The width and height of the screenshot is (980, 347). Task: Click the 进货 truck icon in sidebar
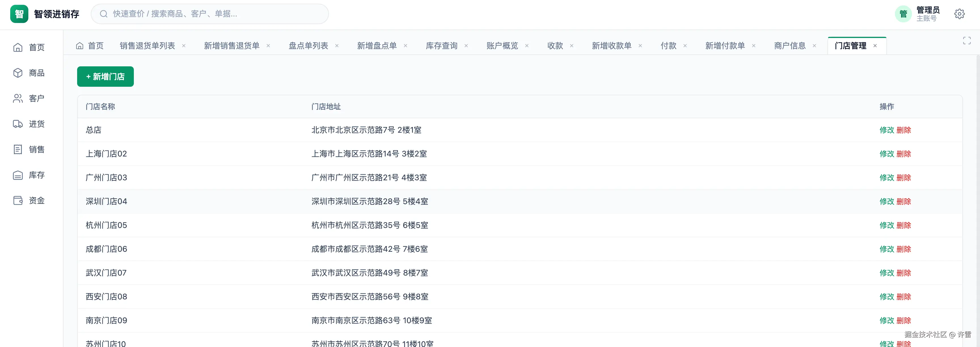pyautogui.click(x=18, y=124)
